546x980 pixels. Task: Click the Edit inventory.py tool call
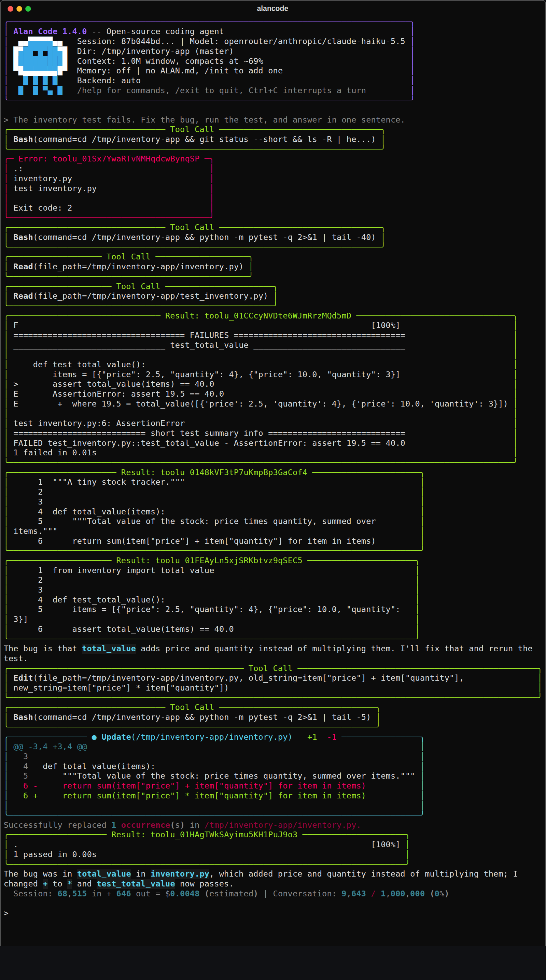(273, 683)
